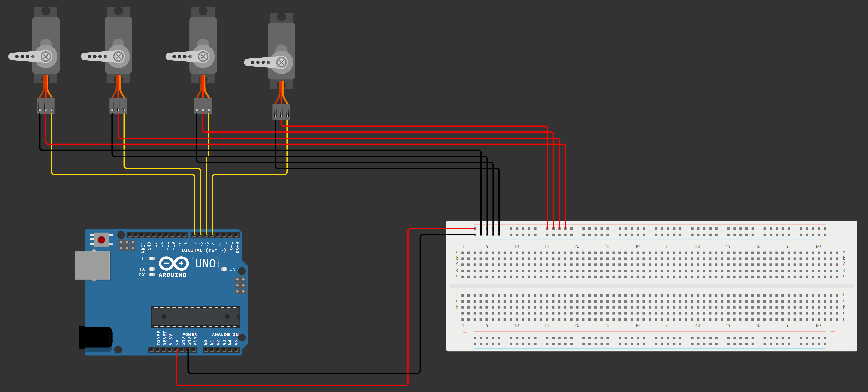Viewport: 868px width, 392px height.
Task: Click the breadboard's top-right red plus marker
Action: coord(833,224)
